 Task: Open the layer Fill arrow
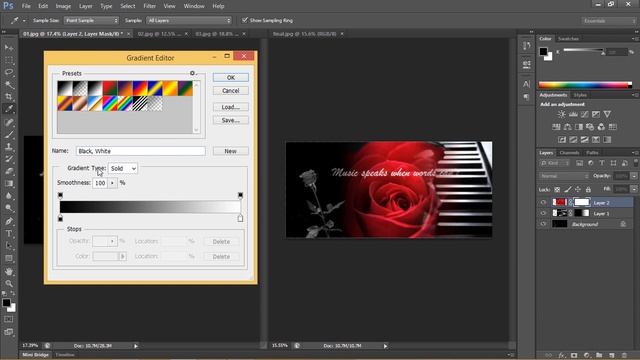(634, 189)
